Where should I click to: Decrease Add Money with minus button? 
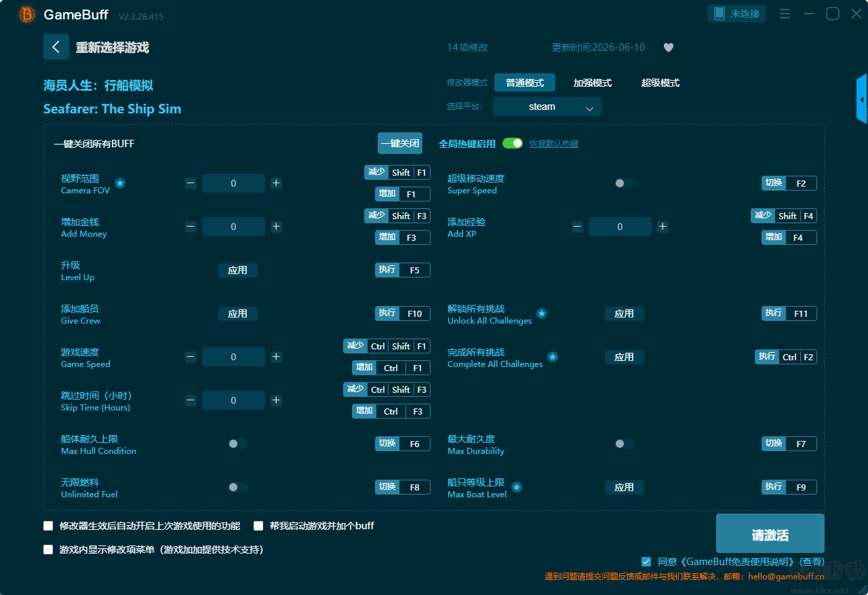[191, 227]
